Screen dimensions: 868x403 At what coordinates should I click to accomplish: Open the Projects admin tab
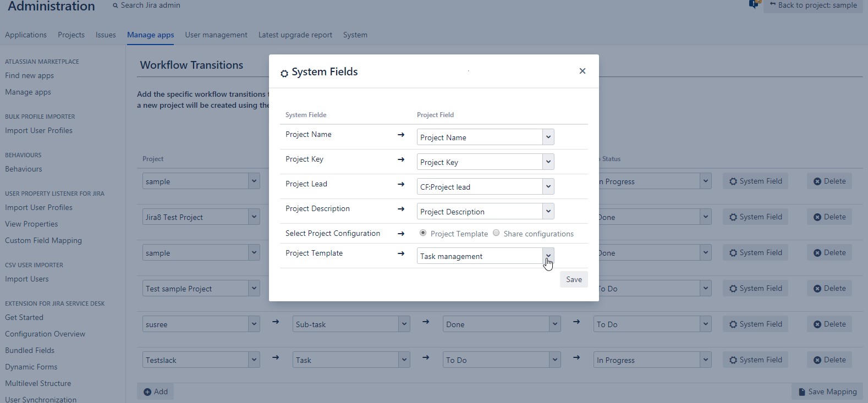coord(71,35)
